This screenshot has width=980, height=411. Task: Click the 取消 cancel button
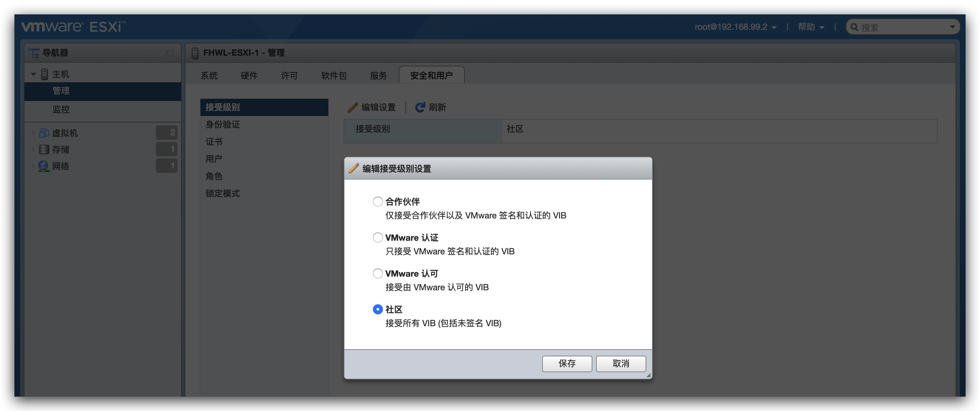click(620, 364)
